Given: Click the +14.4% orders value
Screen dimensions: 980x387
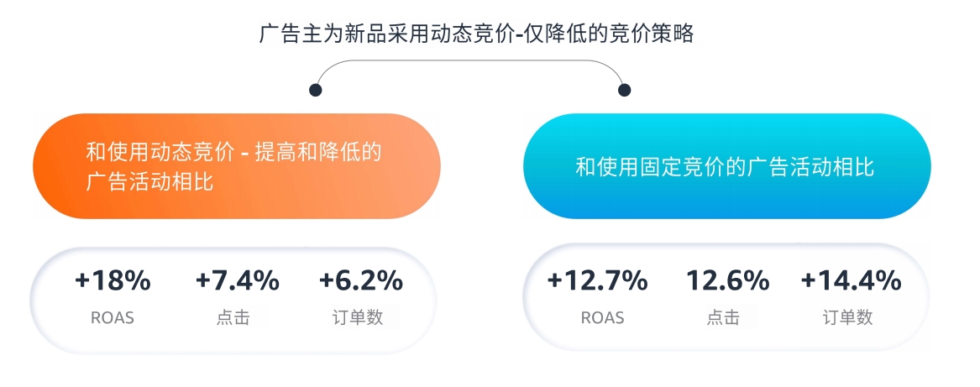Looking at the screenshot, I should (851, 280).
